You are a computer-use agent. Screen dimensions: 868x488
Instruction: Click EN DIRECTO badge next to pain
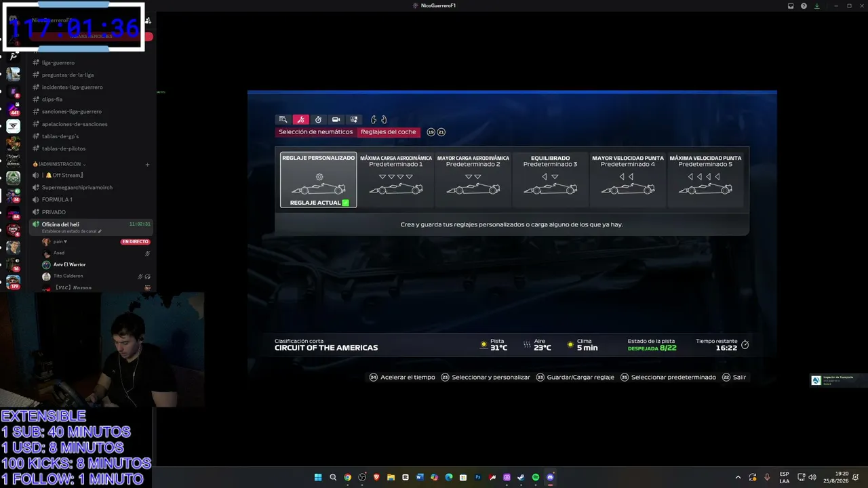135,242
